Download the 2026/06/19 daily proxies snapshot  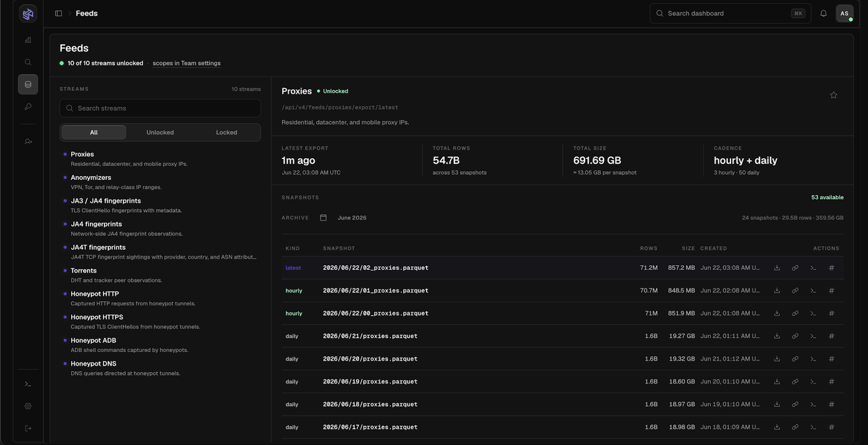pos(777,382)
